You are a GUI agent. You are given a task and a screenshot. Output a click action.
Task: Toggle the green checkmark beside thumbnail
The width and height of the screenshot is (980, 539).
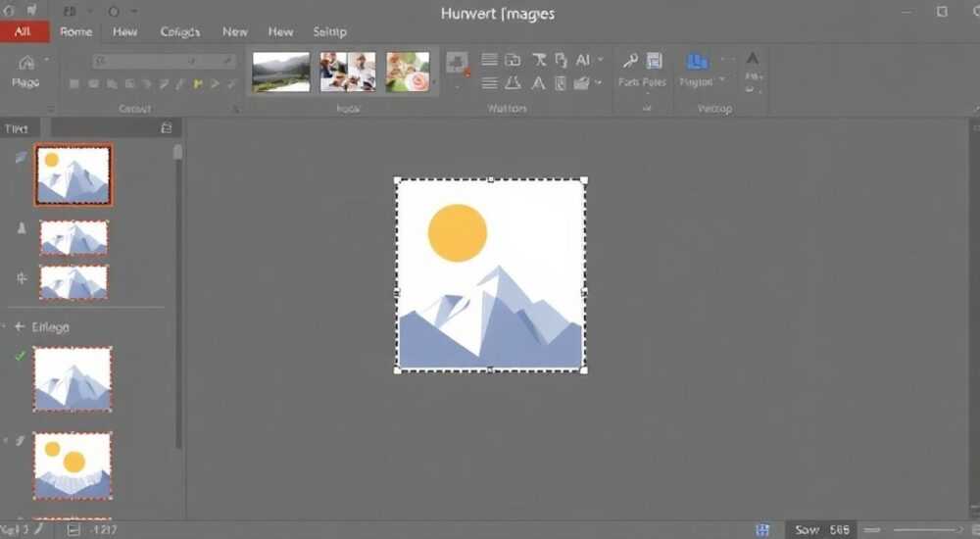20,356
